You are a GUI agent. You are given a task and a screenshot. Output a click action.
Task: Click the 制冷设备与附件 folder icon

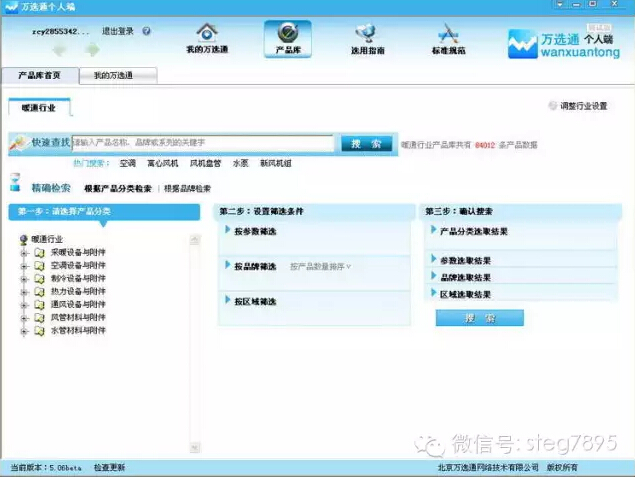pos(39,279)
